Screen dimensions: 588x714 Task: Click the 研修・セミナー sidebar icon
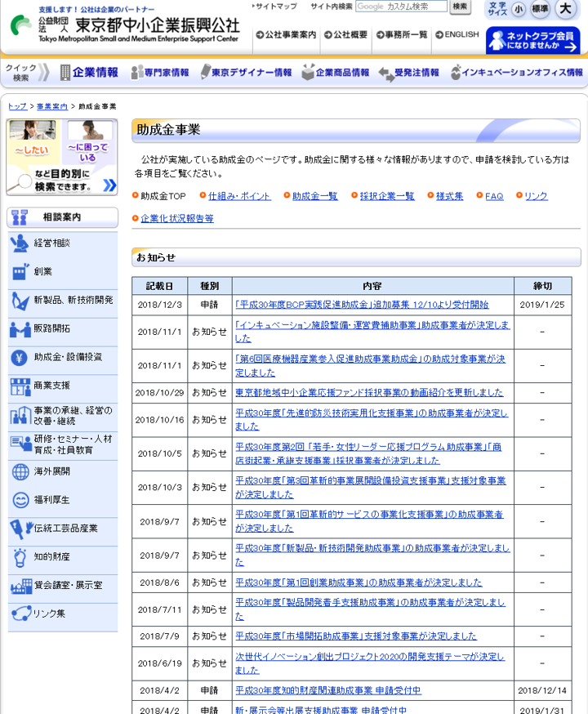(21, 443)
